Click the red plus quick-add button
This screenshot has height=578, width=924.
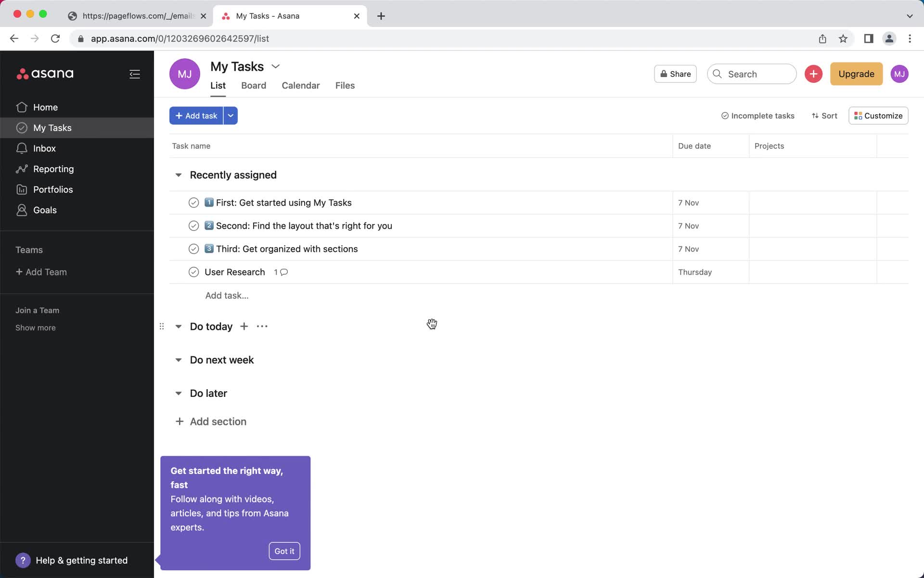[x=813, y=74]
